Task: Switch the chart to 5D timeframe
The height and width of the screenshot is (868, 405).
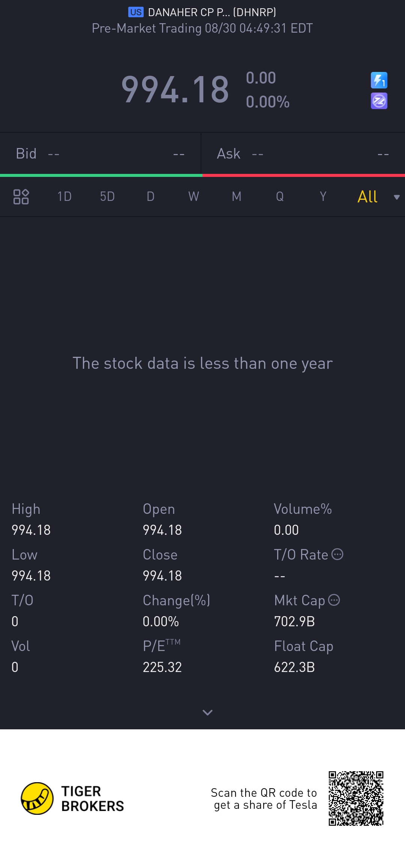Action: (x=107, y=196)
